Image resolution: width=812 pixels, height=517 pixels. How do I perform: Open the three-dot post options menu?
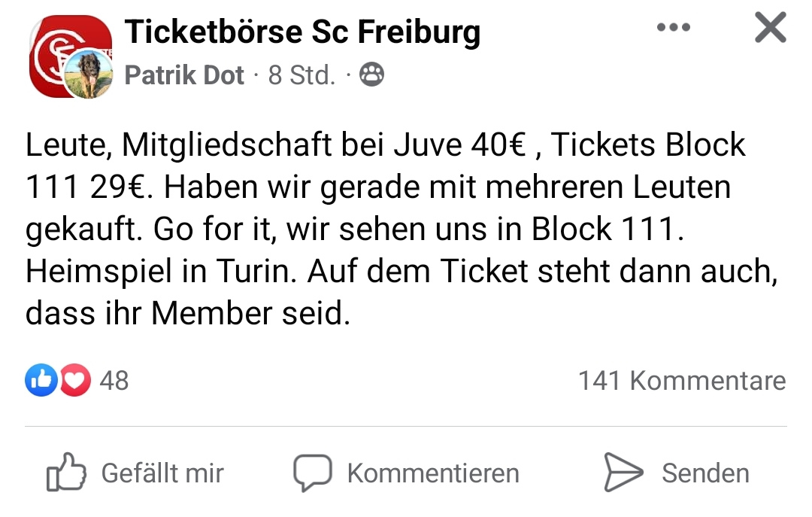(x=673, y=28)
